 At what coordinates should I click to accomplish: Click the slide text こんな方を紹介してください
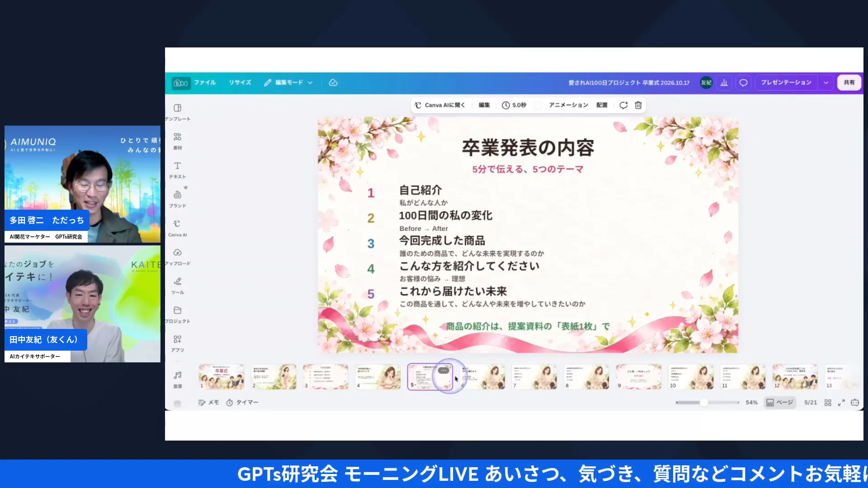(469, 266)
